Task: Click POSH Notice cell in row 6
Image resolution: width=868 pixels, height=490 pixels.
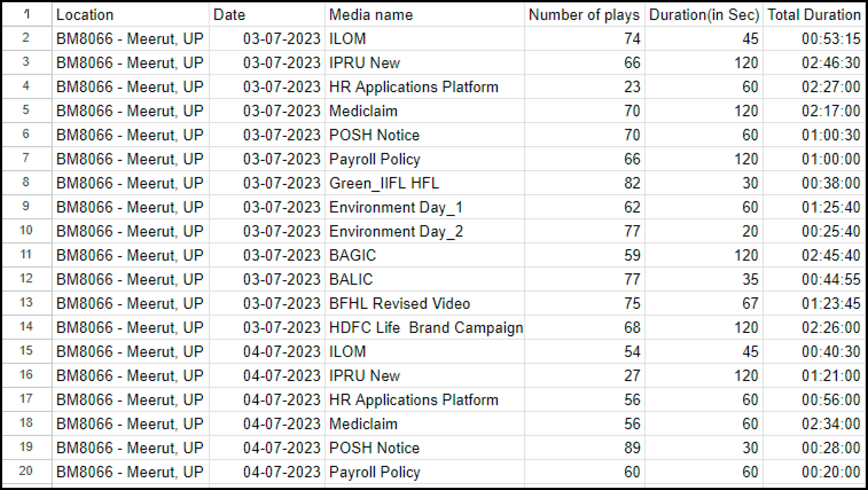Action: (425, 135)
